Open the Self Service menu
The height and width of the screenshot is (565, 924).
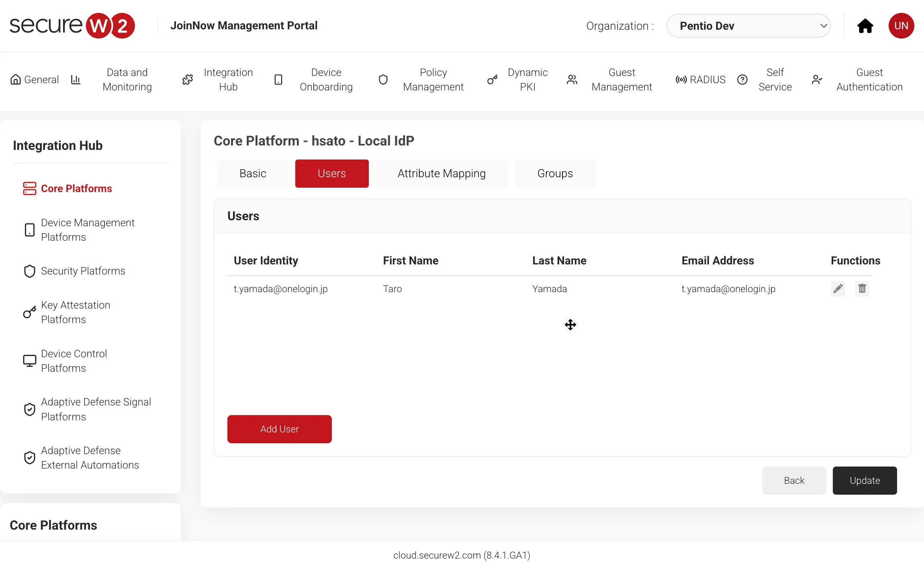click(775, 80)
